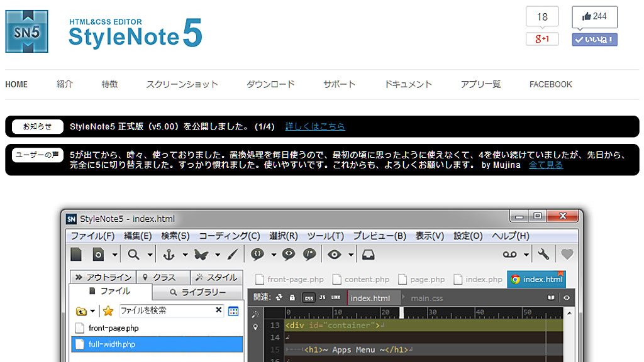Viewport: 644px width, 362px height.
Task: Open the ファイル(F) menu in StyleNote5
Action: [x=92, y=236]
